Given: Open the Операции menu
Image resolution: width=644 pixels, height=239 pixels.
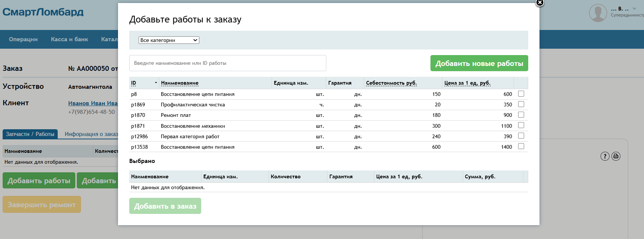Looking at the screenshot, I should (23, 39).
